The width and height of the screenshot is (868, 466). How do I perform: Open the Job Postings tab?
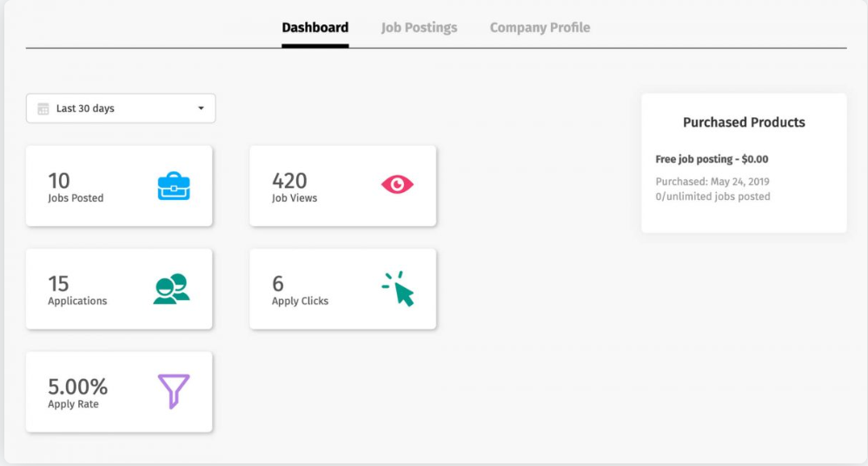419,28
